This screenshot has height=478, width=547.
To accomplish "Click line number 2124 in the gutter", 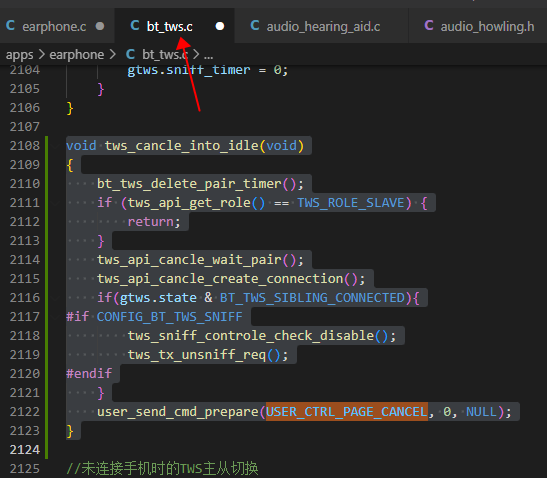I will click(x=24, y=450).
